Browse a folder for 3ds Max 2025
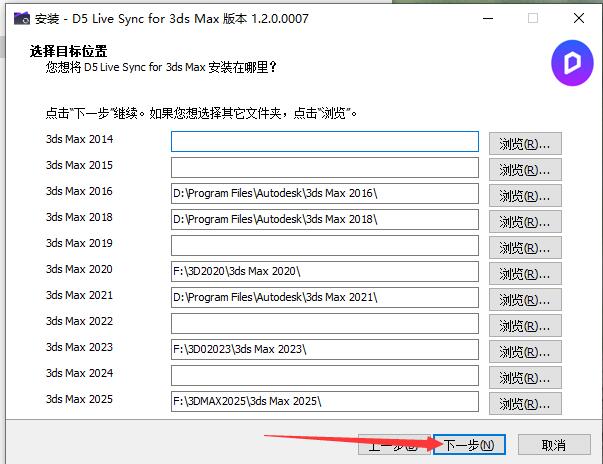603x464 pixels. click(525, 404)
